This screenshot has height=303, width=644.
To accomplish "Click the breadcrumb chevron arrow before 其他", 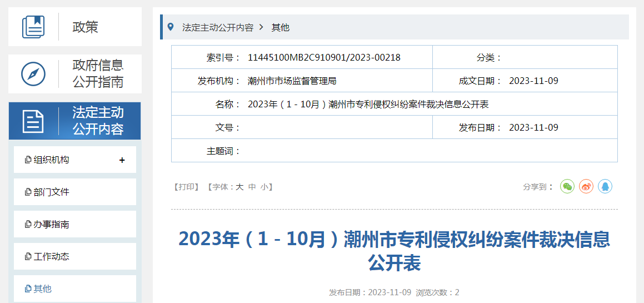I will 261,28.
